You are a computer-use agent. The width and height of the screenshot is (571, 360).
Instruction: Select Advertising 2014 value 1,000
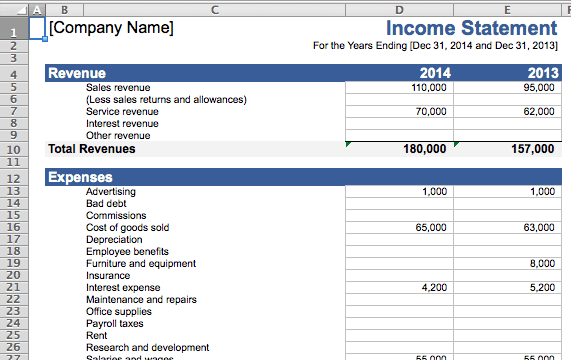pyautogui.click(x=434, y=192)
